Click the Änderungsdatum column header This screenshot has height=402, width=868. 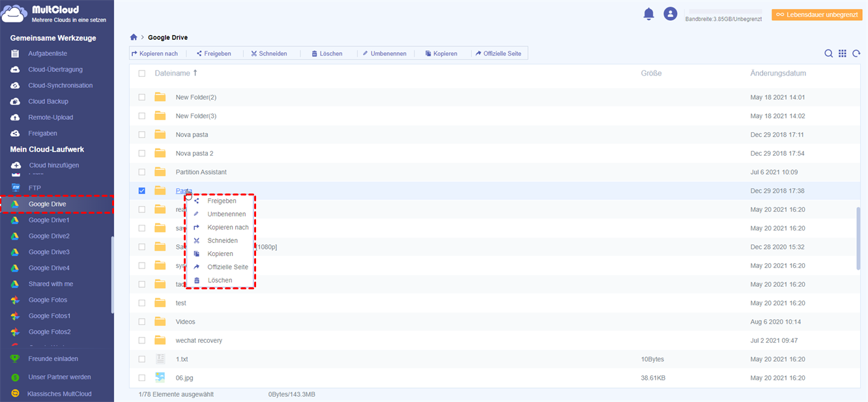click(778, 74)
